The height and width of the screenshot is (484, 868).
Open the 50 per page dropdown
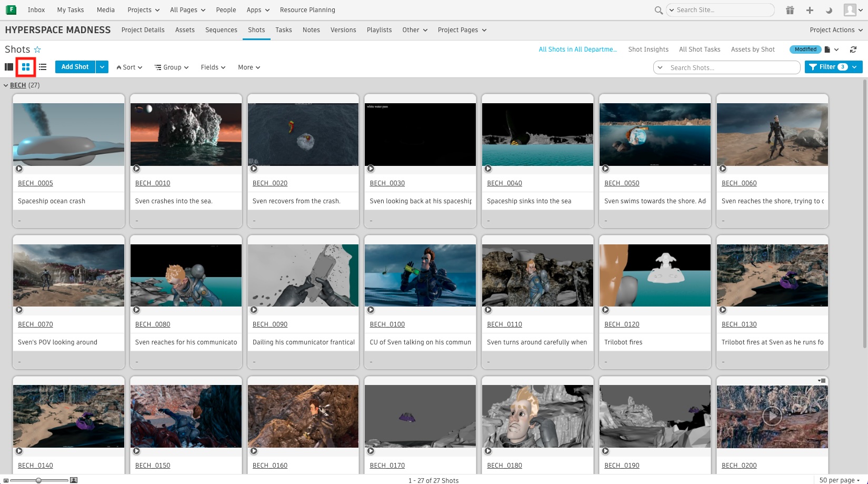[x=840, y=480]
